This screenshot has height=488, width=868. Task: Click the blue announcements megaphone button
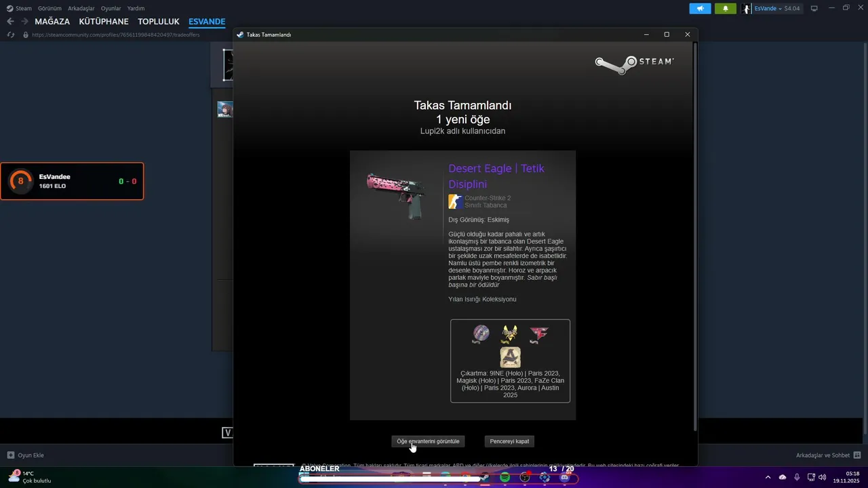coord(700,8)
